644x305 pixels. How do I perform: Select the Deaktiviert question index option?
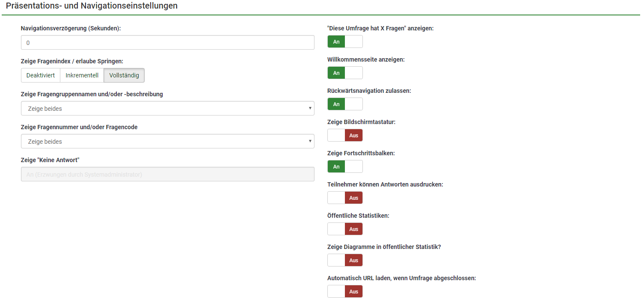point(41,75)
